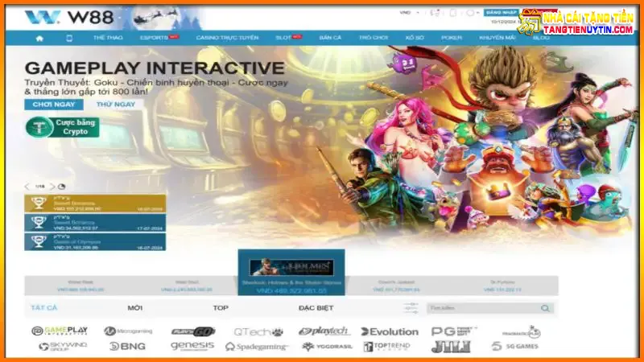644x362 pixels.
Task: Open the Bắn Cá menu
Action: click(330, 38)
